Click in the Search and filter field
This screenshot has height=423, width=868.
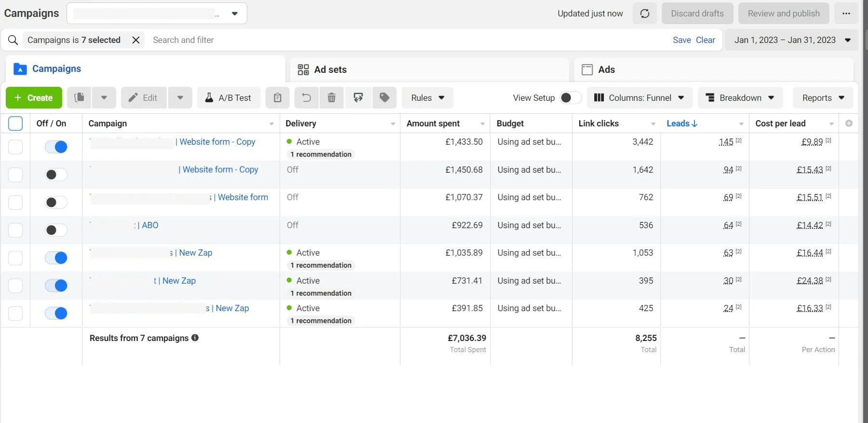click(410, 40)
